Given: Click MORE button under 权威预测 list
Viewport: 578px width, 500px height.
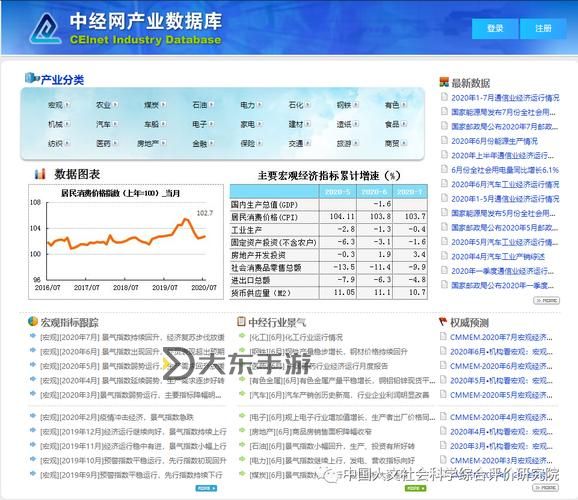Looking at the screenshot, I should [x=546, y=487].
